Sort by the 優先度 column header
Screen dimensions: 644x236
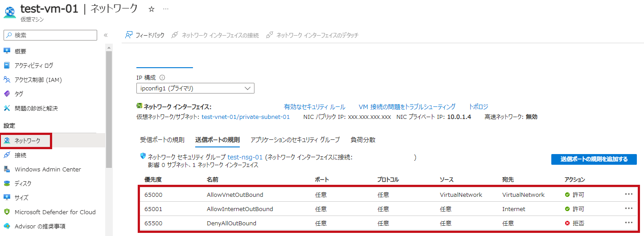(x=152, y=179)
